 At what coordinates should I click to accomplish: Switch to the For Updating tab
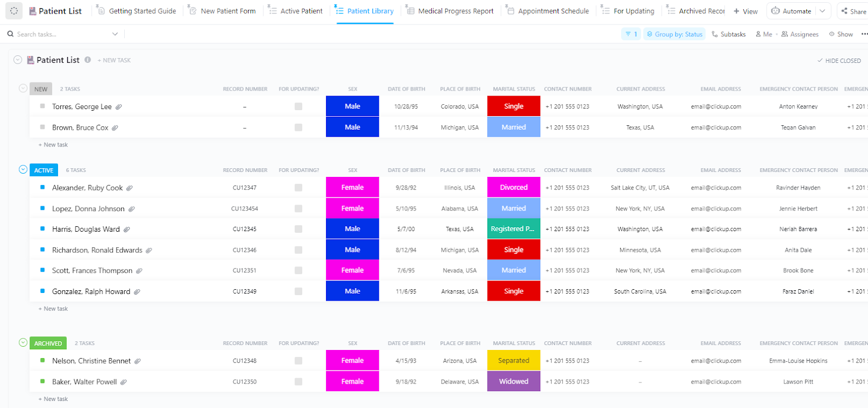click(628, 11)
